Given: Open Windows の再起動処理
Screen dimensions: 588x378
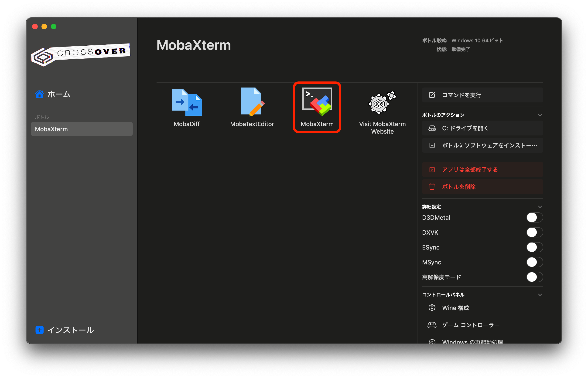Looking at the screenshot, I should (472, 341).
